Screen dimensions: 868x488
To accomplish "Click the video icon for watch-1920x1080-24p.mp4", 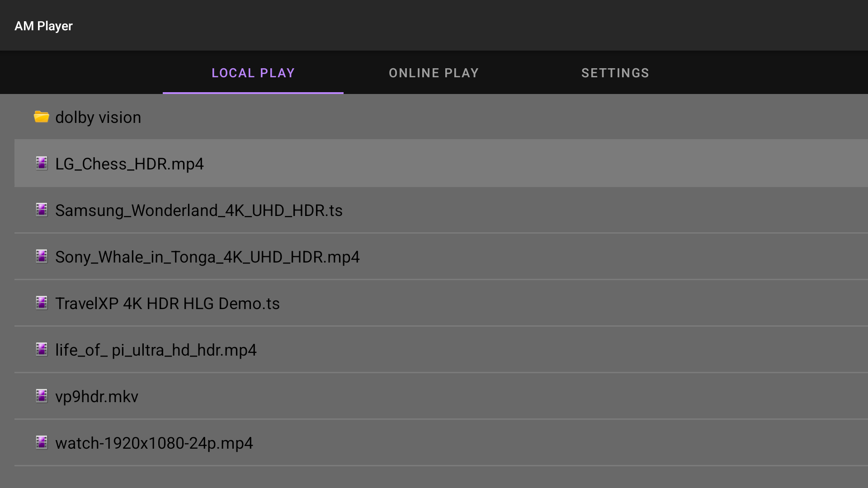I will point(42,442).
